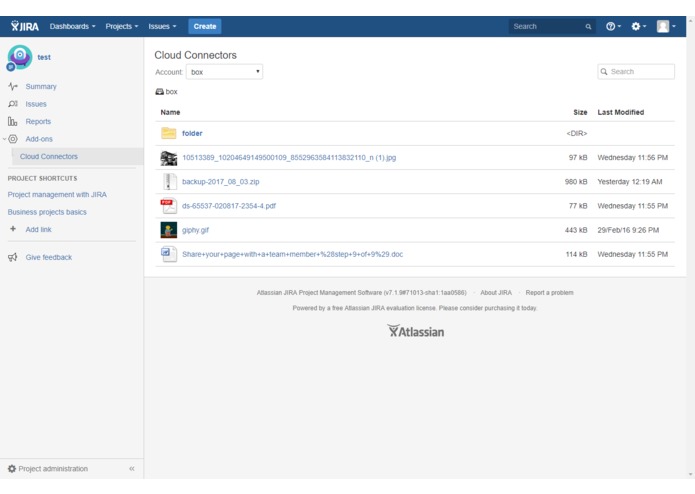
Task: Click the test project avatar
Action: click(x=19, y=57)
